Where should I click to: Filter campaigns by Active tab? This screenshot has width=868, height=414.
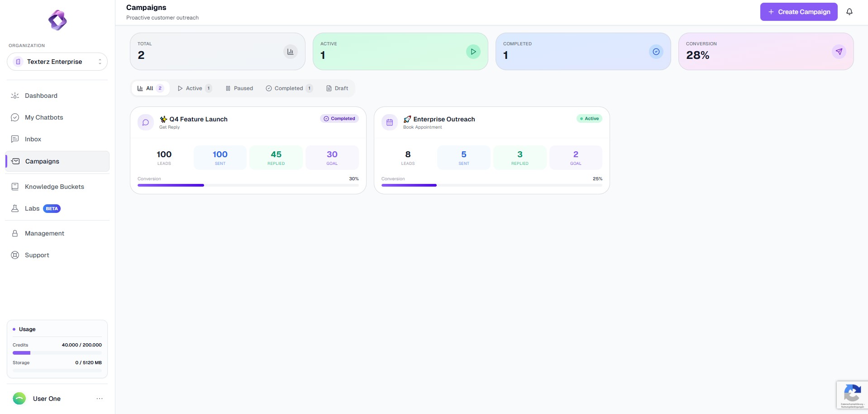[x=194, y=88]
